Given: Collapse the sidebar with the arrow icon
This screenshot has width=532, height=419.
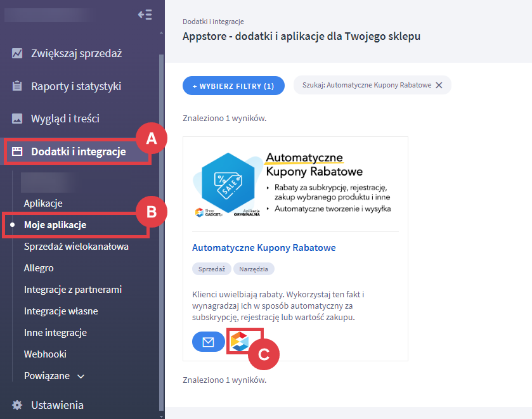Looking at the screenshot, I should coord(145,15).
